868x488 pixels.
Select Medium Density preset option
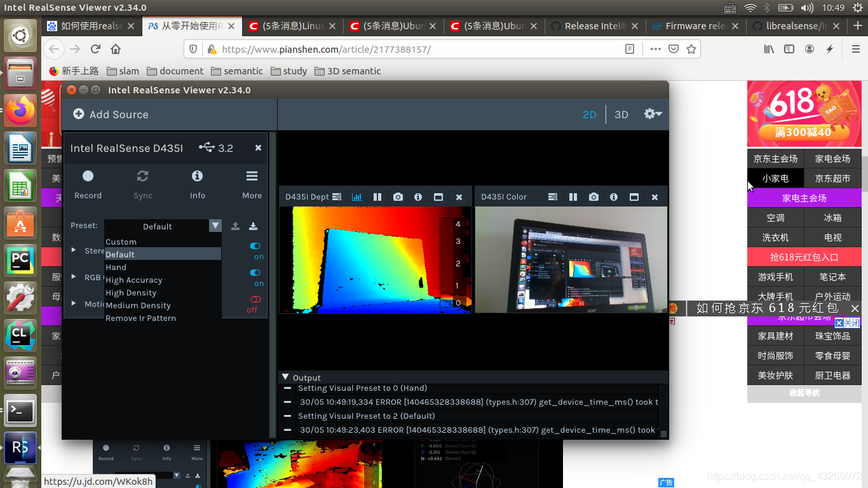point(163,305)
